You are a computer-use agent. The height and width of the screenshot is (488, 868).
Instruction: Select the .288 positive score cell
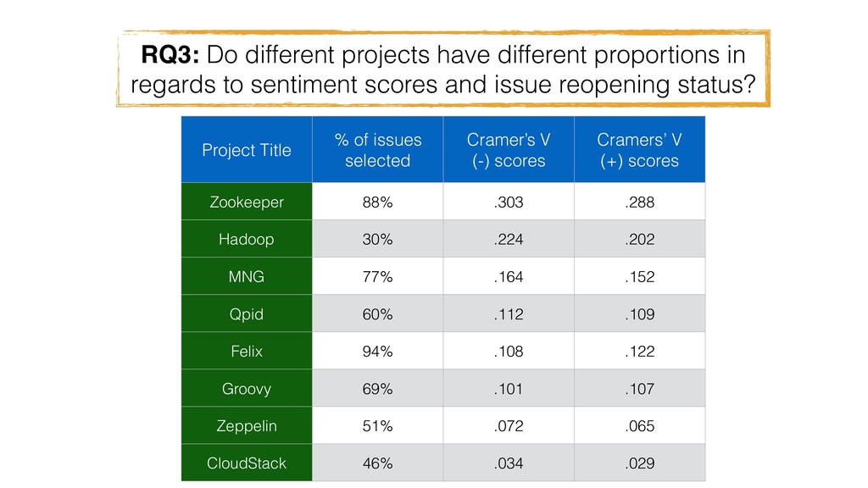(640, 202)
